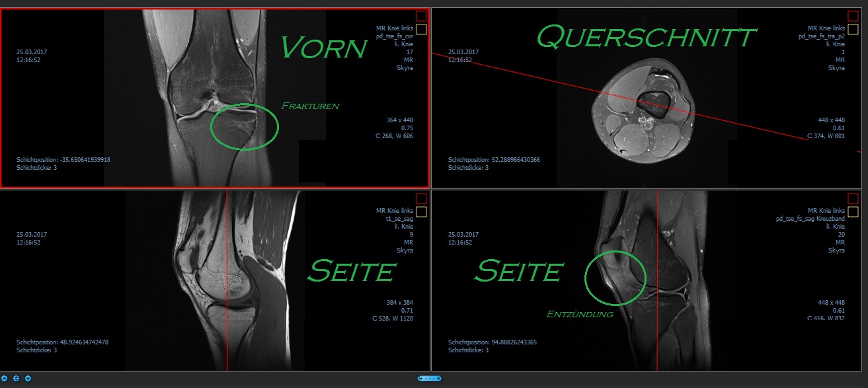This screenshot has width=868, height=388.
Task: Click the down-arrow circular icon in bottom-left corner
Action: tap(28, 379)
